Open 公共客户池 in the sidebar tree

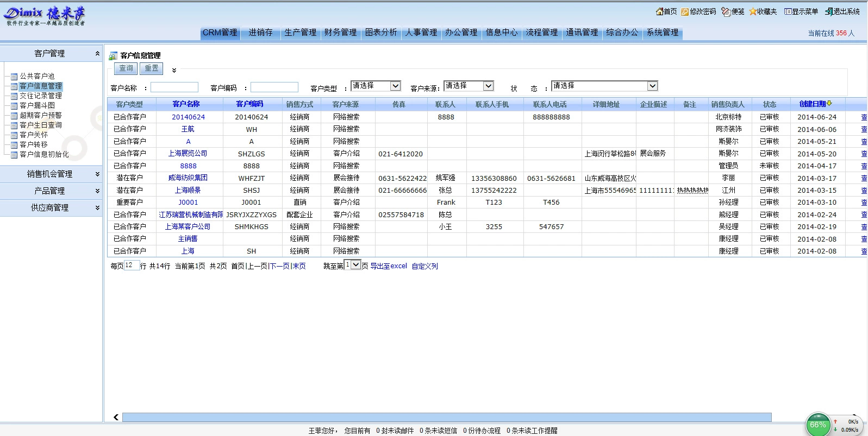pos(37,76)
